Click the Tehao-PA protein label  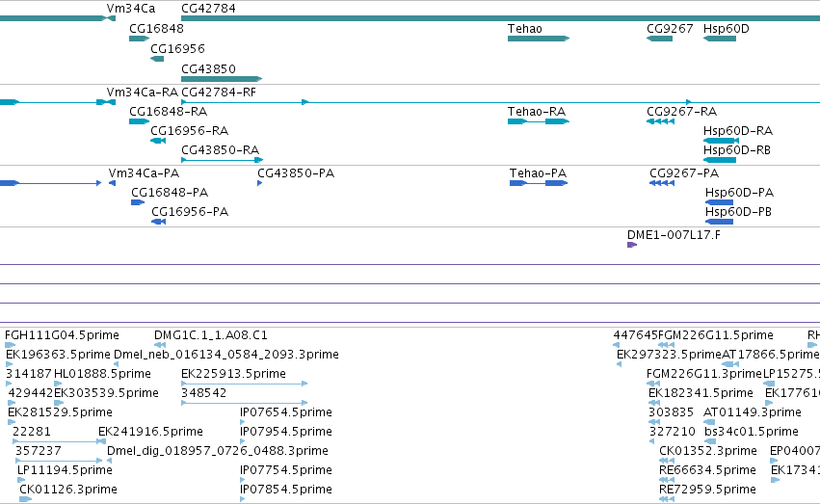click(x=538, y=173)
